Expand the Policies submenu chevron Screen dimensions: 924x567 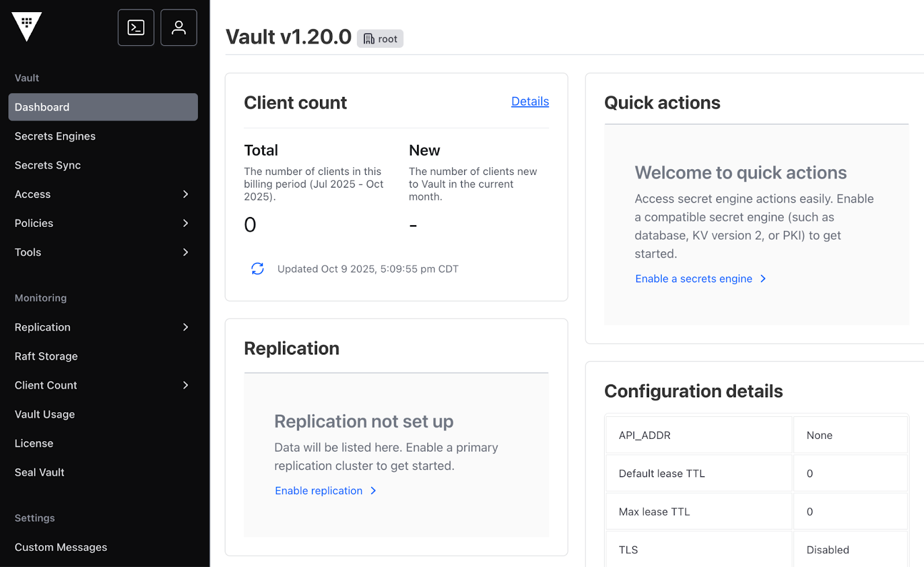click(185, 223)
